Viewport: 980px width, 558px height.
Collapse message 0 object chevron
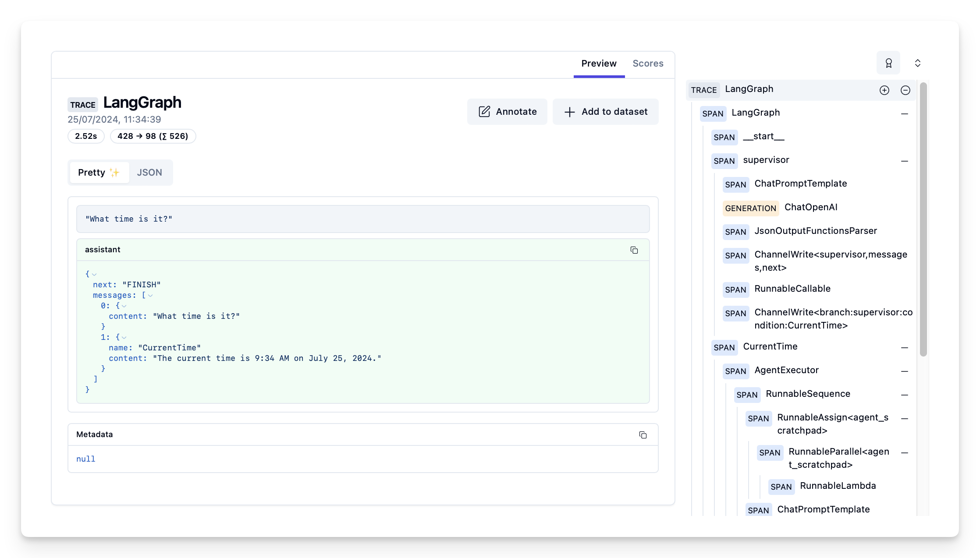[124, 306]
